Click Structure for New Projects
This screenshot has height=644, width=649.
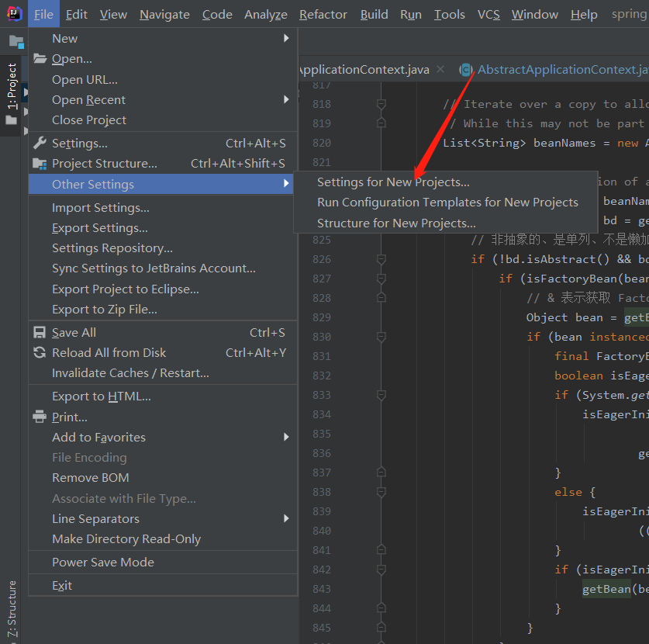(396, 223)
